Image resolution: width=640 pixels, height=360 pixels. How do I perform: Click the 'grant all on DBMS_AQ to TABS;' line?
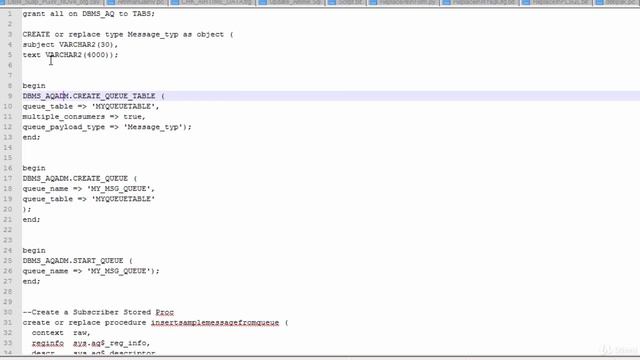coord(89,14)
